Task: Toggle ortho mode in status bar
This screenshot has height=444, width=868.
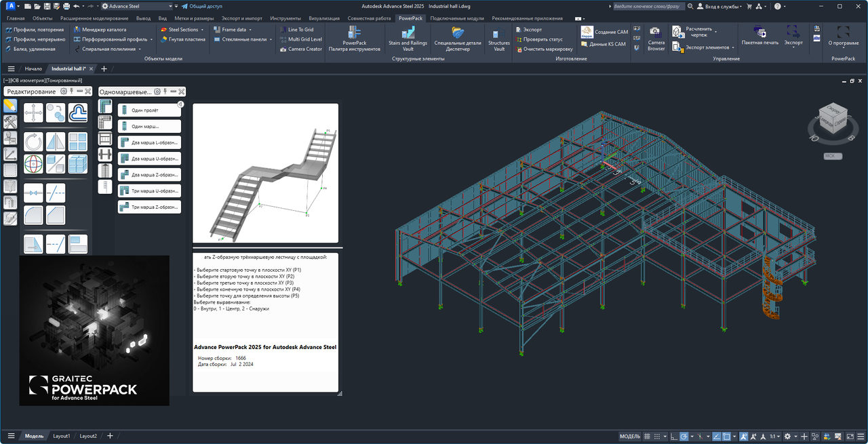Action: pyautogui.click(x=673, y=436)
